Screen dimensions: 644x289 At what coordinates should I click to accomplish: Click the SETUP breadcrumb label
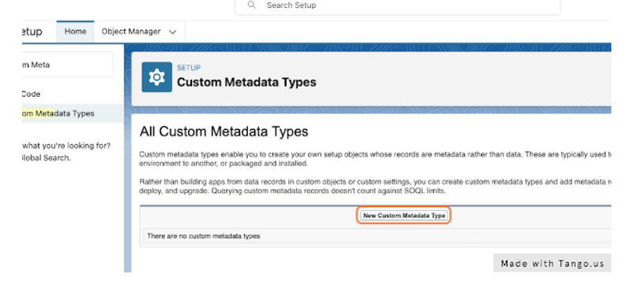click(x=188, y=68)
